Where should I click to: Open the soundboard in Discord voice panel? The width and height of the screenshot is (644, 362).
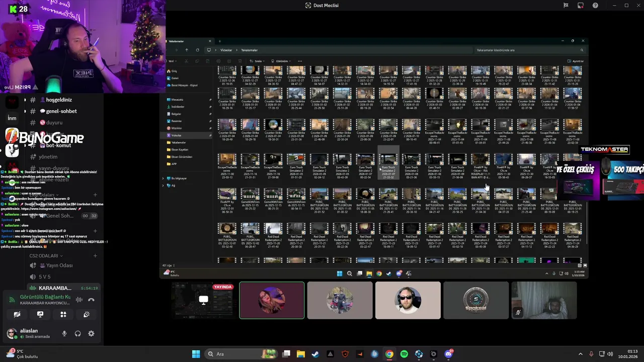(x=87, y=314)
